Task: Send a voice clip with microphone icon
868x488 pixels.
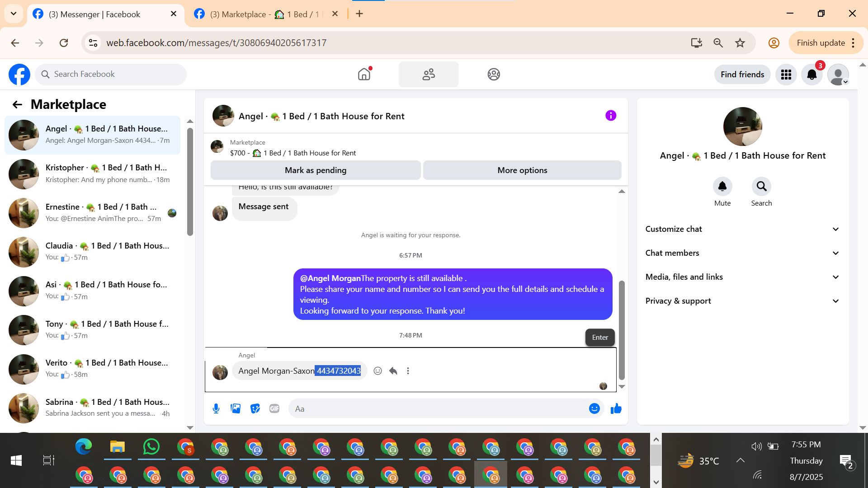Action: click(216, 408)
